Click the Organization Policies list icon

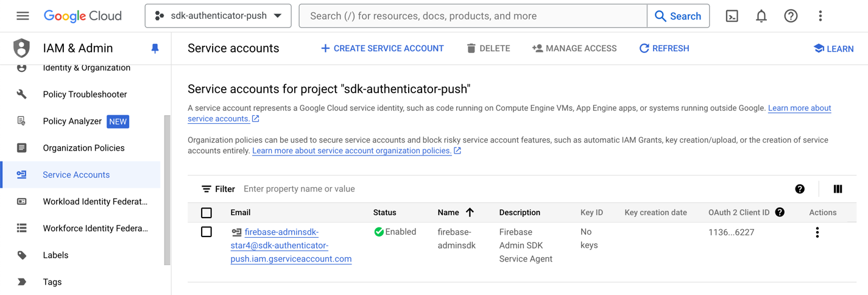(x=22, y=148)
